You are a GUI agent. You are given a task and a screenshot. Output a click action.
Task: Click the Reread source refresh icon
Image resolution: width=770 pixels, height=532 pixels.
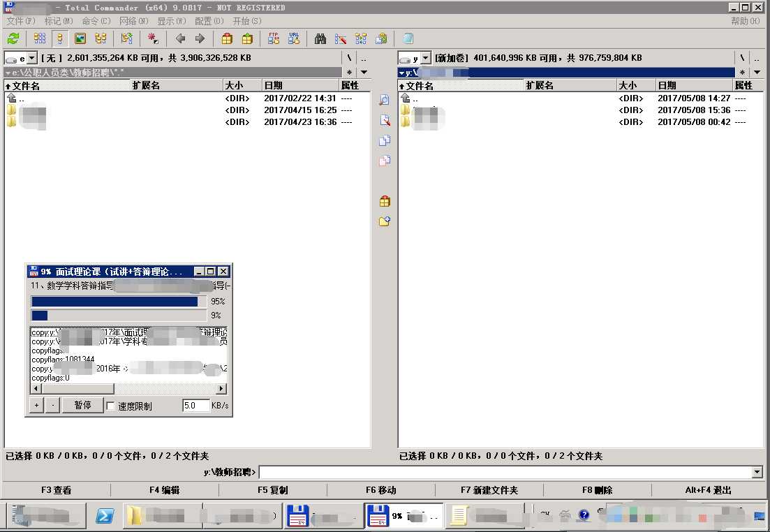pyautogui.click(x=14, y=38)
